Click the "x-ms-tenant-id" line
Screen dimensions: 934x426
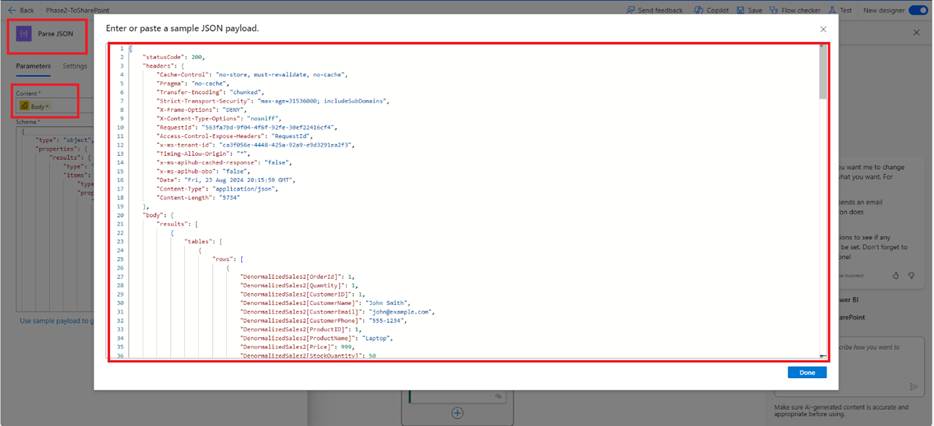(255, 145)
